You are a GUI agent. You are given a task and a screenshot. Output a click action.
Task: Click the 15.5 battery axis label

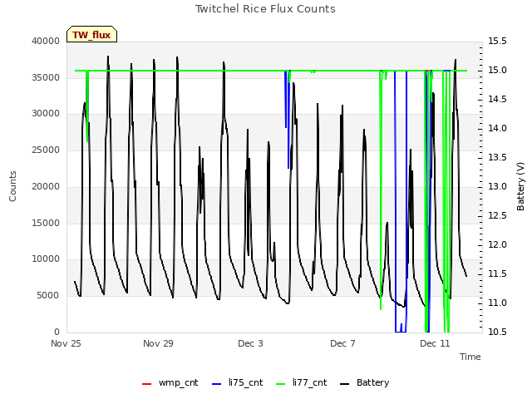[497, 41]
